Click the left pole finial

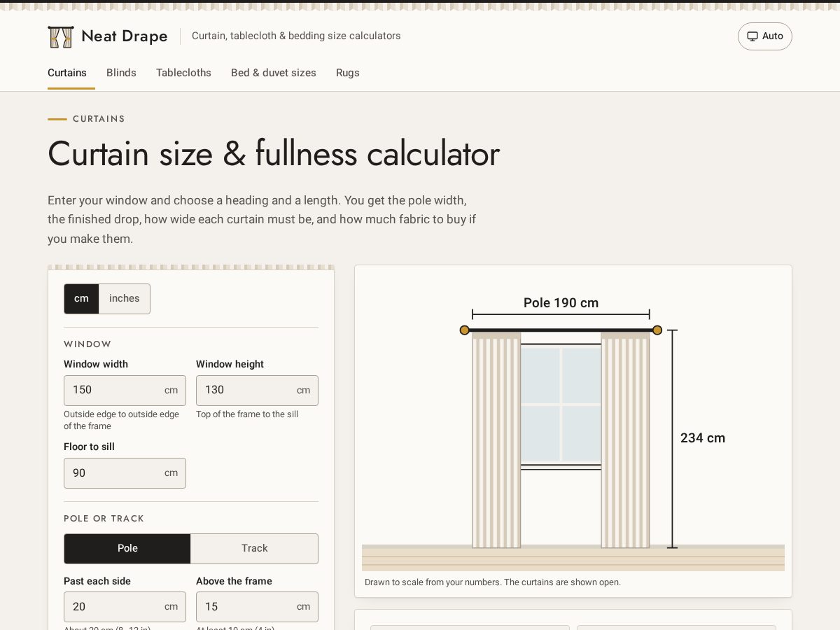point(465,330)
